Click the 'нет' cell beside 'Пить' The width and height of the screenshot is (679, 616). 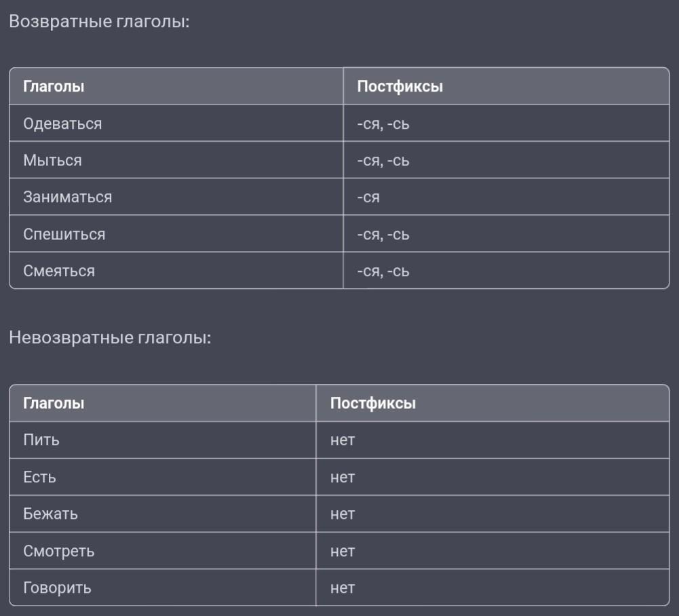pos(343,440)
